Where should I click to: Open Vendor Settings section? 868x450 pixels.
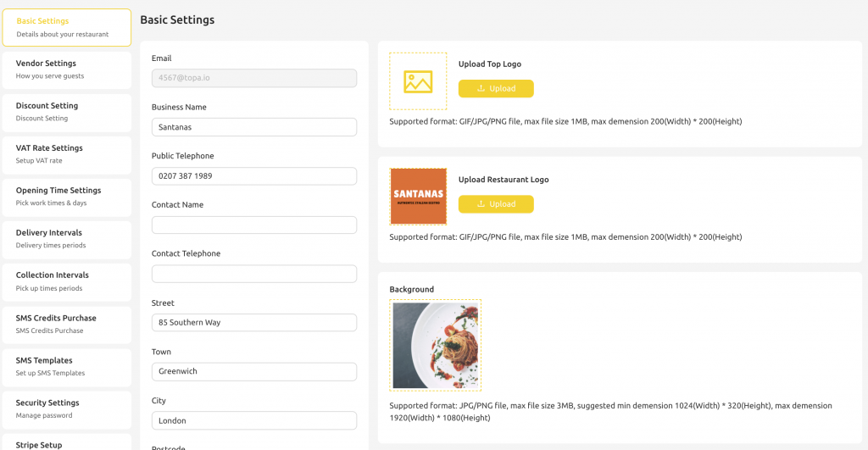tap(66, 69)
